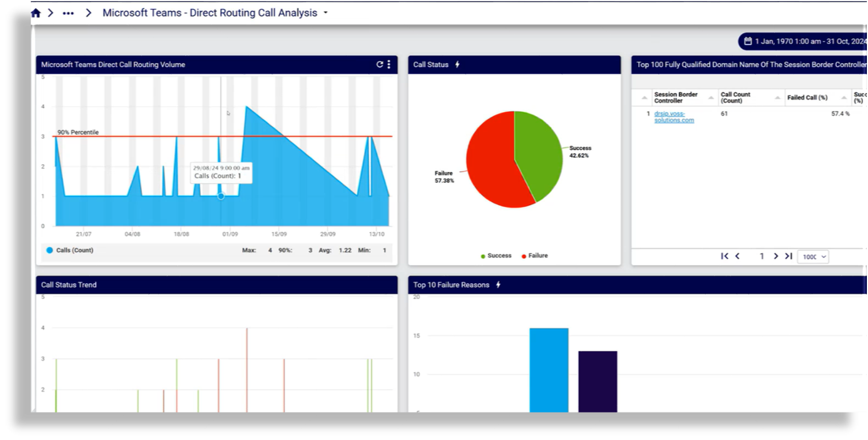Open the rows-per-page dropdown
The width and height of the screenshot is (868, 440).
click(x=814, y=257)
